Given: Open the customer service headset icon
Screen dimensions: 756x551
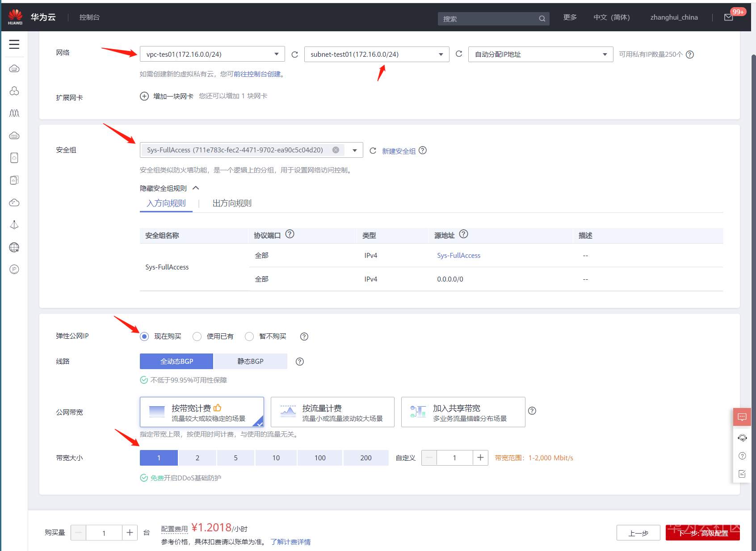Looking at the screenshot, I should (742, 438).
